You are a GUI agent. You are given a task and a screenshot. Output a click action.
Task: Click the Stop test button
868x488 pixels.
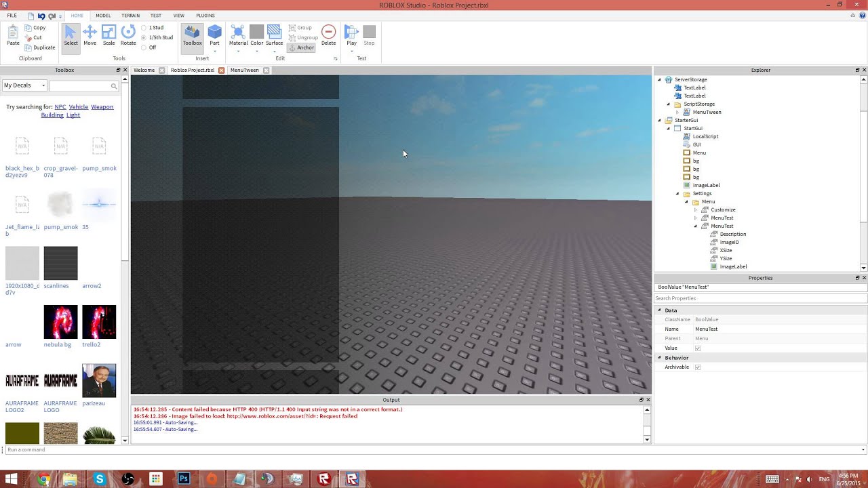(x=369, y=36)
